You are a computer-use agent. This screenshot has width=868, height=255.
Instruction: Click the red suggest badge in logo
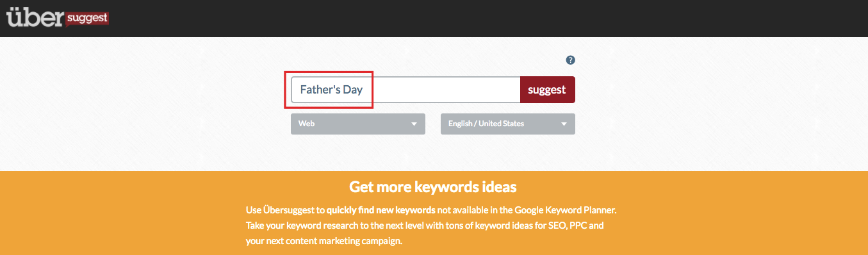point(87,19)
